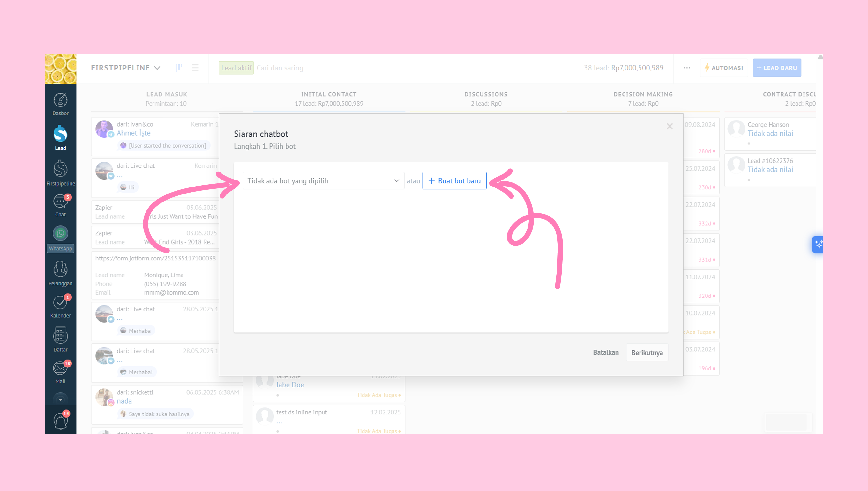868x491 pixels.
Task: Click DISCUSSIONS column header
Action: [x=486, y=94]
